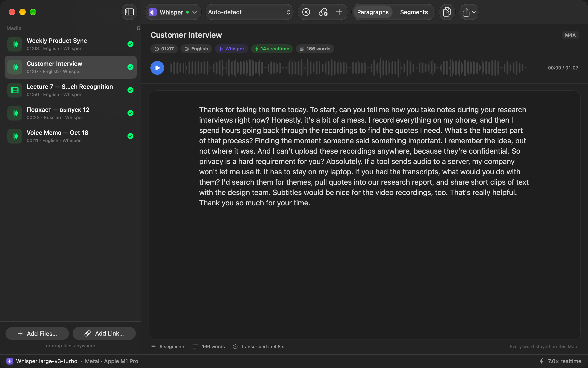Click the add link toolbar icon

323,12
